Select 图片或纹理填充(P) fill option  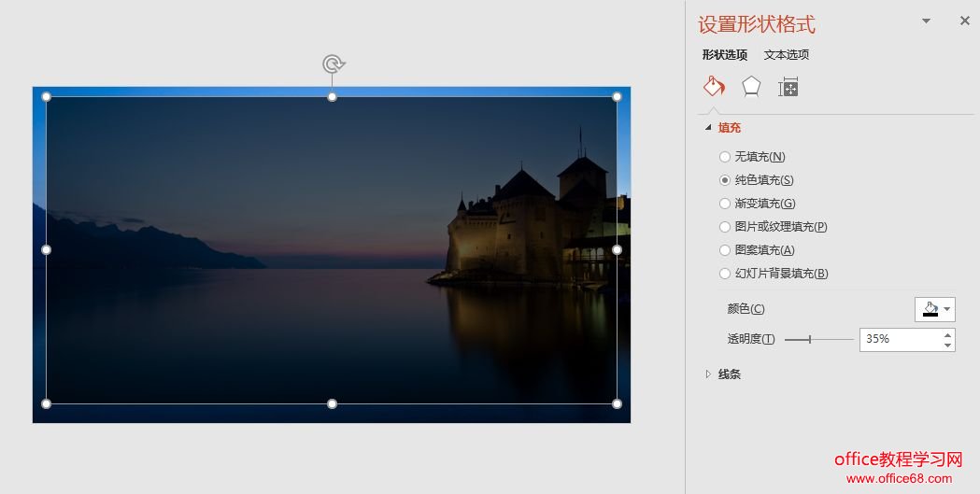[x=725, y=227]
